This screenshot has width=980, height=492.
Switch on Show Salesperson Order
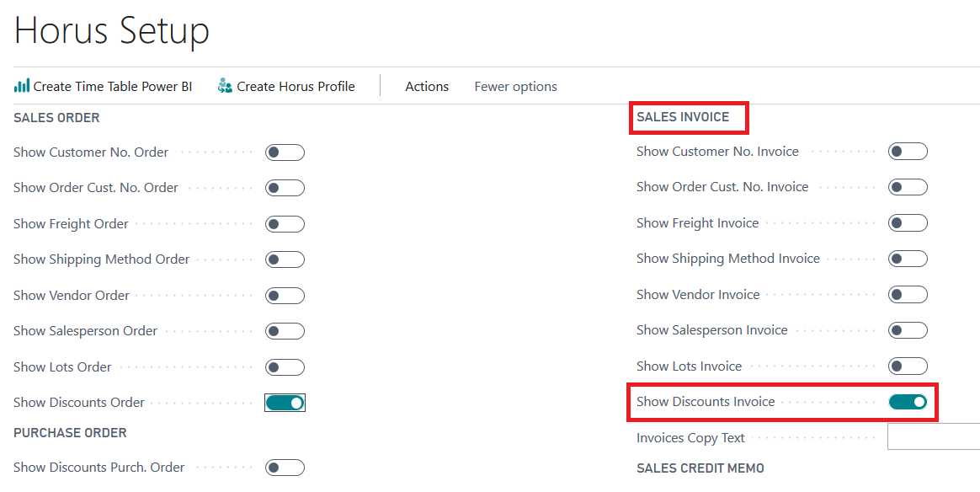[x=285, y=331]
